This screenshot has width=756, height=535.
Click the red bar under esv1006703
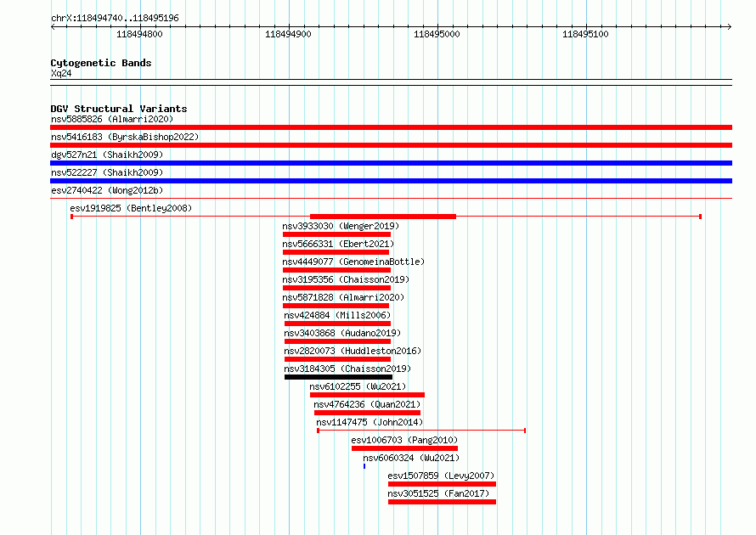(x=404, y=448)
